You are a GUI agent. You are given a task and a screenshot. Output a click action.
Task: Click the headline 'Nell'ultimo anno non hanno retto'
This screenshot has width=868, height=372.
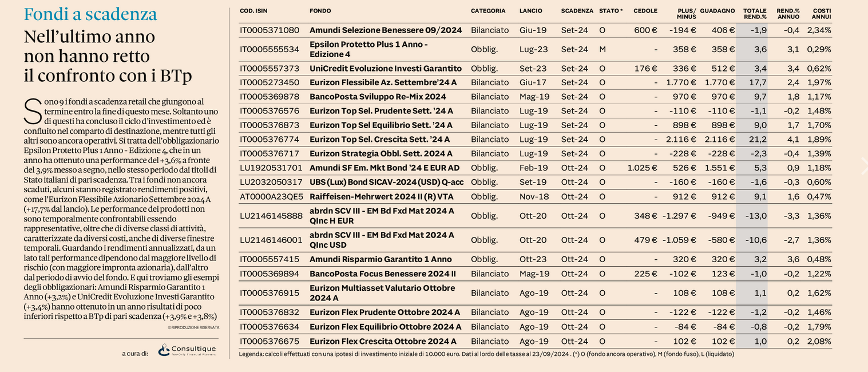tap(89, 46)
